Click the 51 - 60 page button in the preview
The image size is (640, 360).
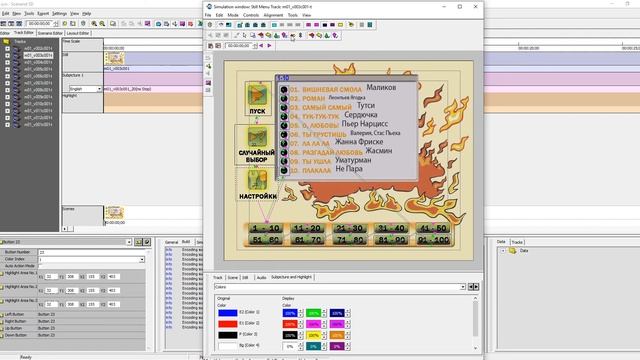tap(266, 240)
